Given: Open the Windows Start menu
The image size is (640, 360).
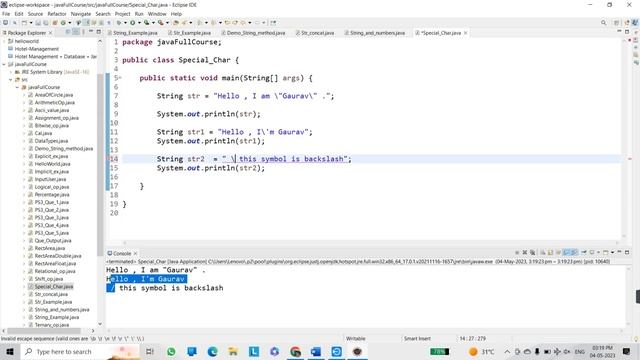Looking at the screenshot, I should click(10, 351).
